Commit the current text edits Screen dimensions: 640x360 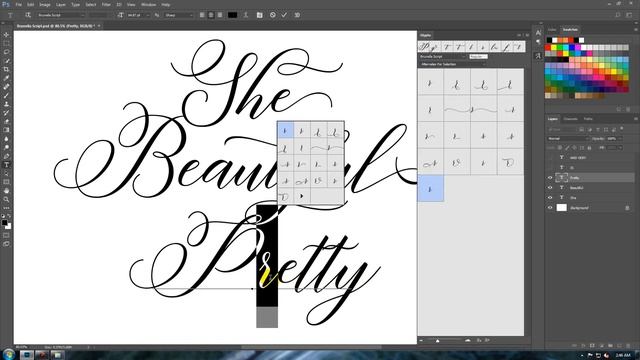click(284, 15)
